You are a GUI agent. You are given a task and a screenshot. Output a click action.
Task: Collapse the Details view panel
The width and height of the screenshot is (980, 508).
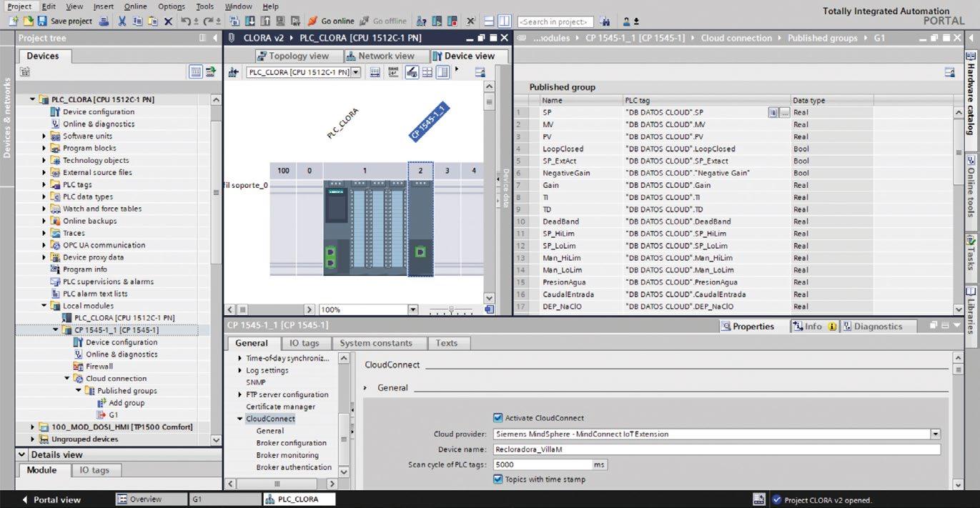[x=23, y=455]
